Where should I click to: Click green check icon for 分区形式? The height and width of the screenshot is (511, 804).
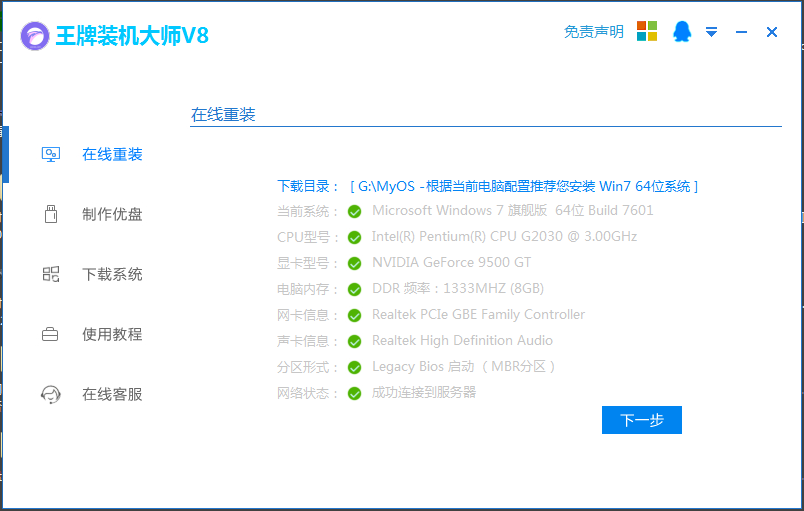(354, 367)
